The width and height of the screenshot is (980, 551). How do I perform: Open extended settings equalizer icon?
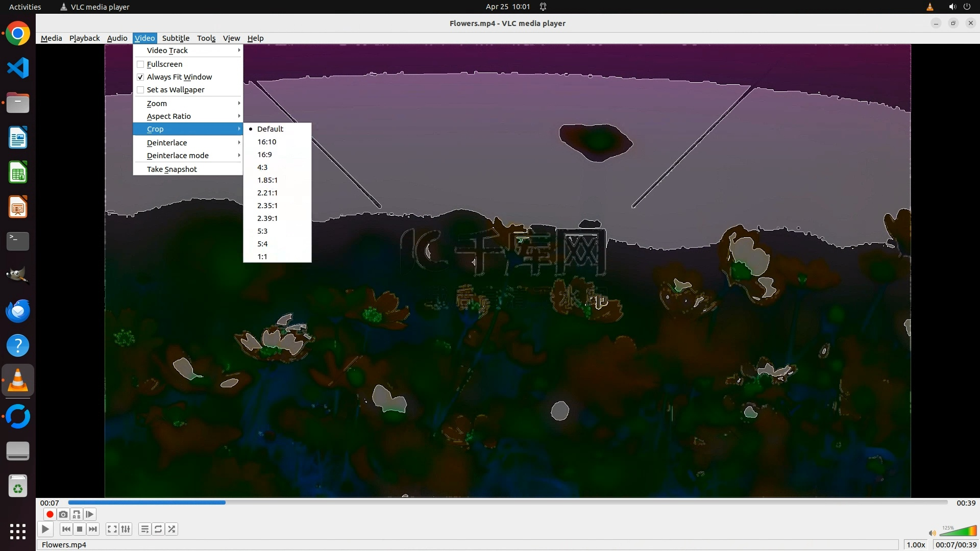126,529
